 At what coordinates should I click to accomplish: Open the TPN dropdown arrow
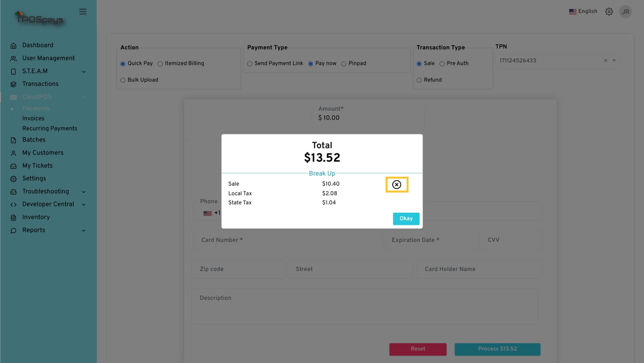click(614, 60)
